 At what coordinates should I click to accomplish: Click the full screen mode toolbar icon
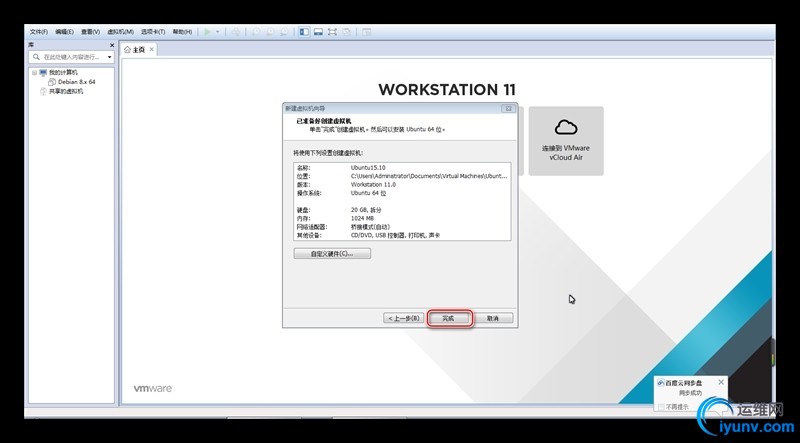click(332, 32)
